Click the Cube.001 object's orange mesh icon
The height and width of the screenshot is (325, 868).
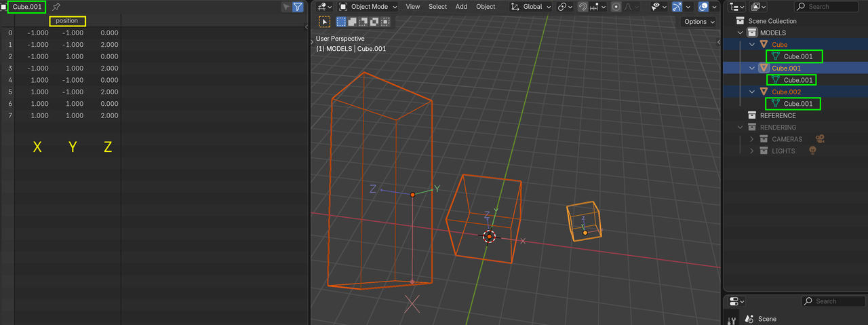click(764, 68)
